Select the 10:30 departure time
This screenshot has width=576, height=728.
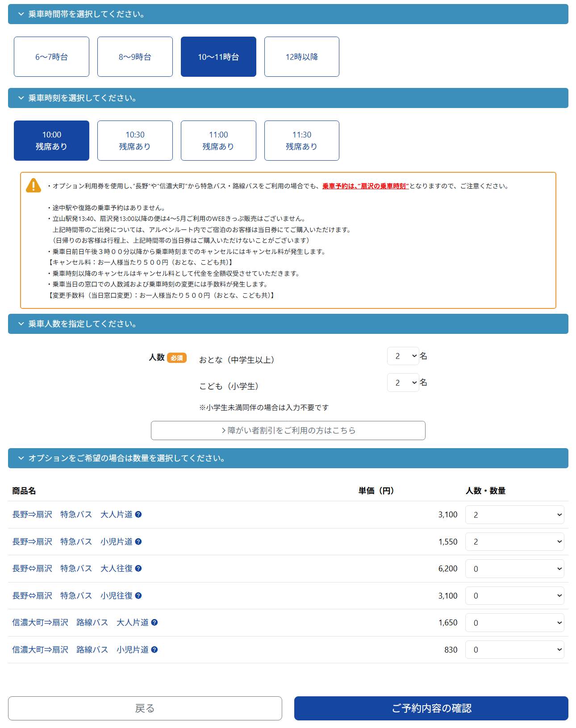pos(135,141)
